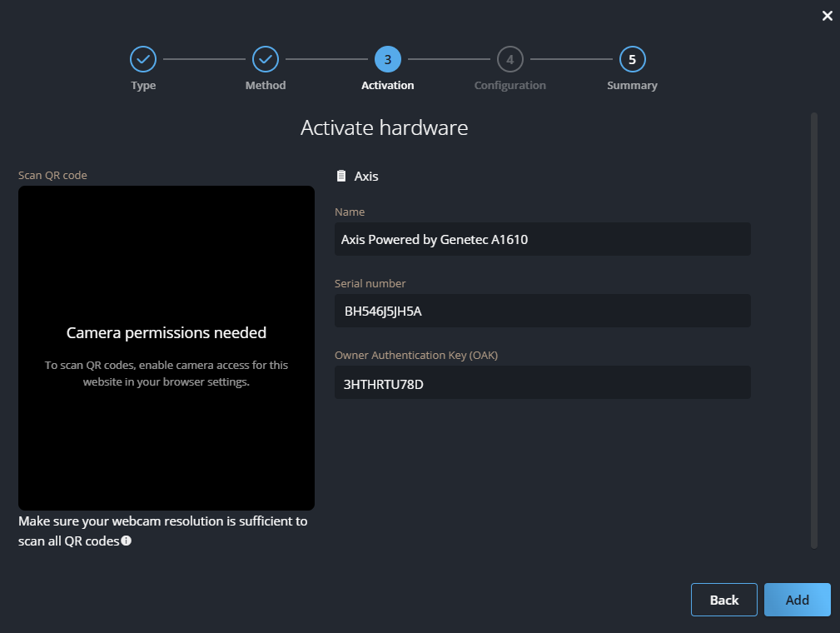
Task: Click the 'Type' step label
Action: pos(143,86)
